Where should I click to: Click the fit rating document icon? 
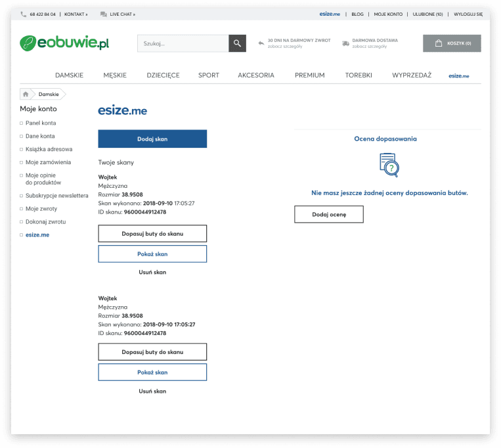pyautogui.click(x=389, y=165)
